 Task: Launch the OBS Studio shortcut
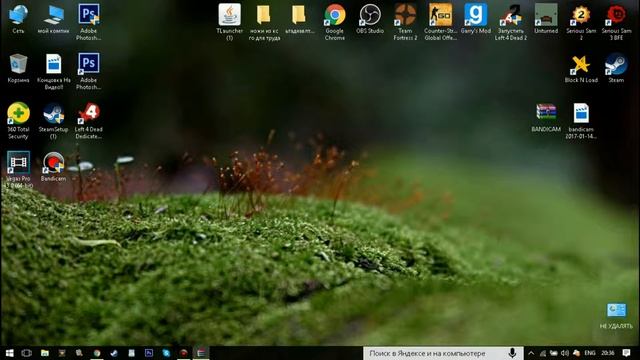(x=370, y=19)
